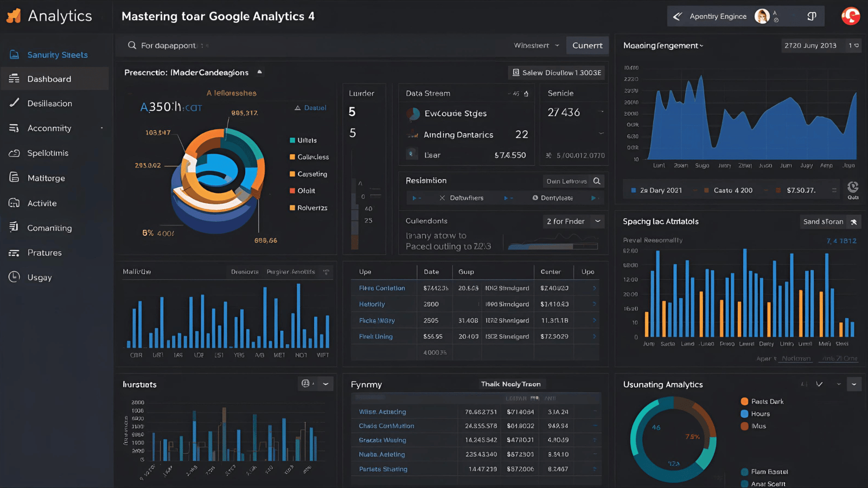Open the Activite panel icon
868x488 pixels.
point(15,203)
